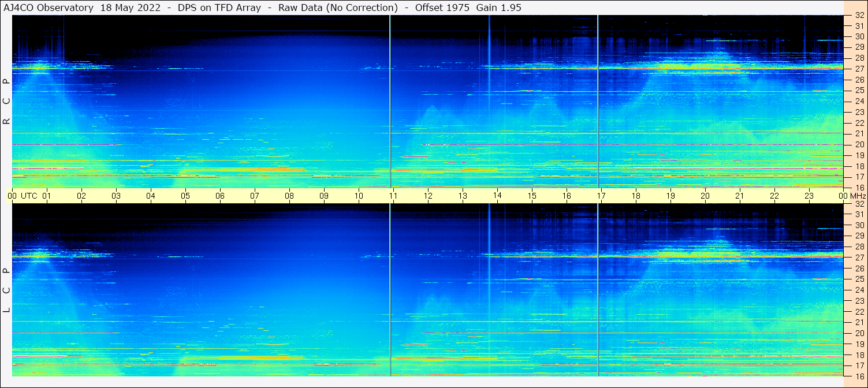Screen dimensions: 868x388
Task: Click the 24 MHz label on the LCP frequency scale
Action: [859, 290]
